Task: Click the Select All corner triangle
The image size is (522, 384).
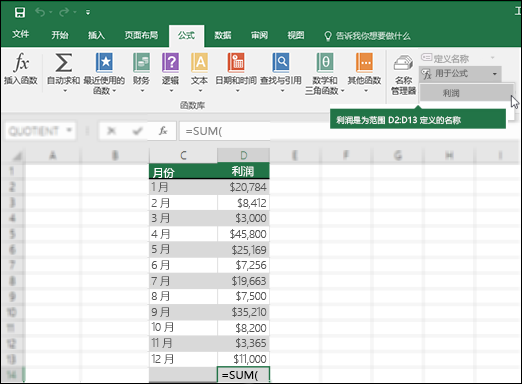Action: point(17,156)
